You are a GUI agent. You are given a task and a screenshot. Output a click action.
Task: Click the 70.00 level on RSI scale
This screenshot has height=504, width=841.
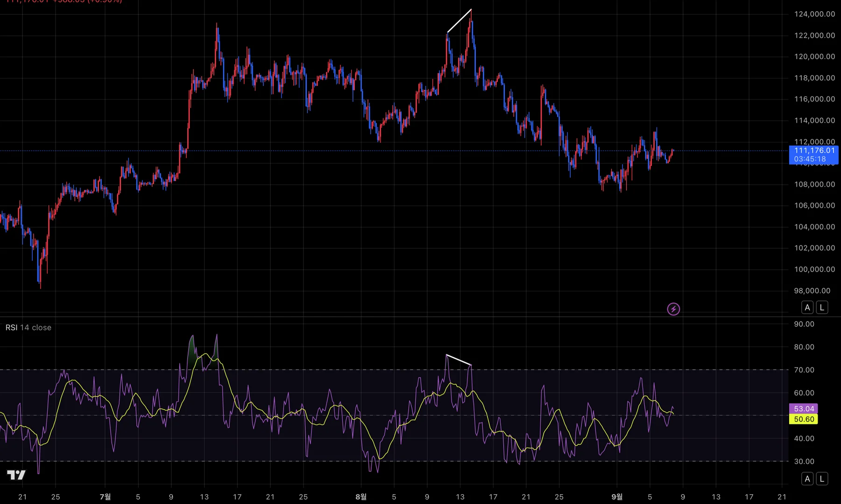coord(804,370)
